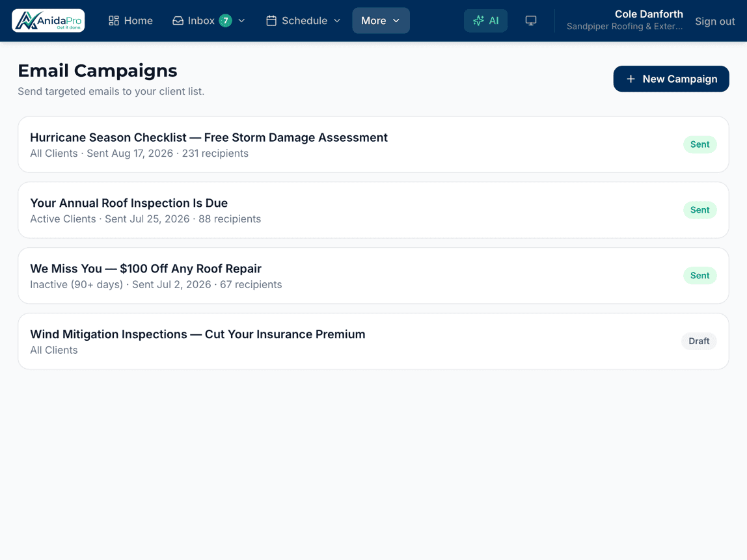Click the Email Campaigns heading

click(98, 70)
